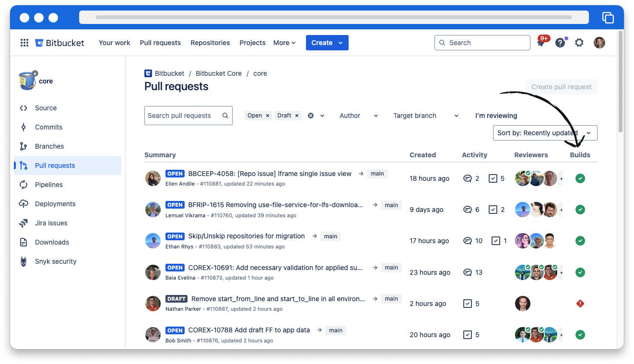Click Nathan Parker's reviewer avatar
634x364 pixels.
[523, 304]
